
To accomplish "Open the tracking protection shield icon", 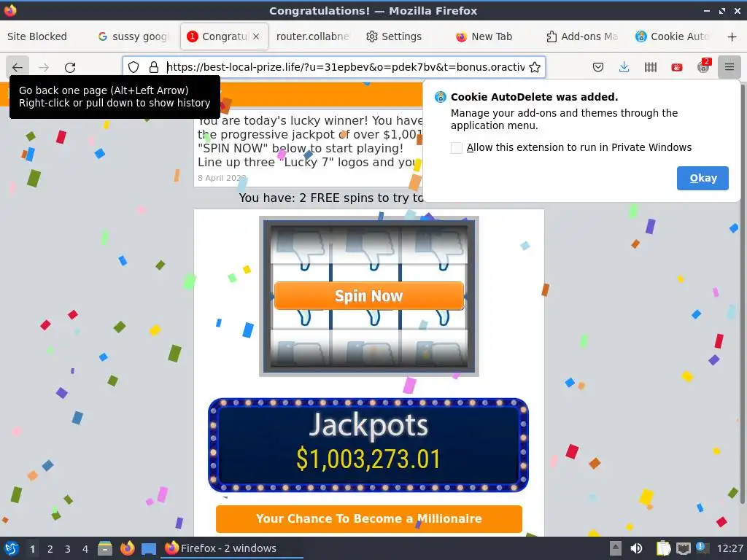I will [133, 67].
